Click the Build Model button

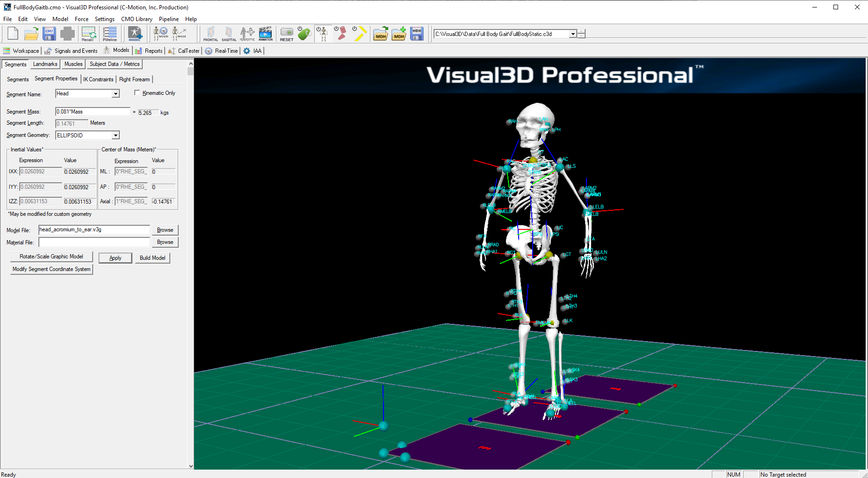pyautogui.click(x=152, y=258)
